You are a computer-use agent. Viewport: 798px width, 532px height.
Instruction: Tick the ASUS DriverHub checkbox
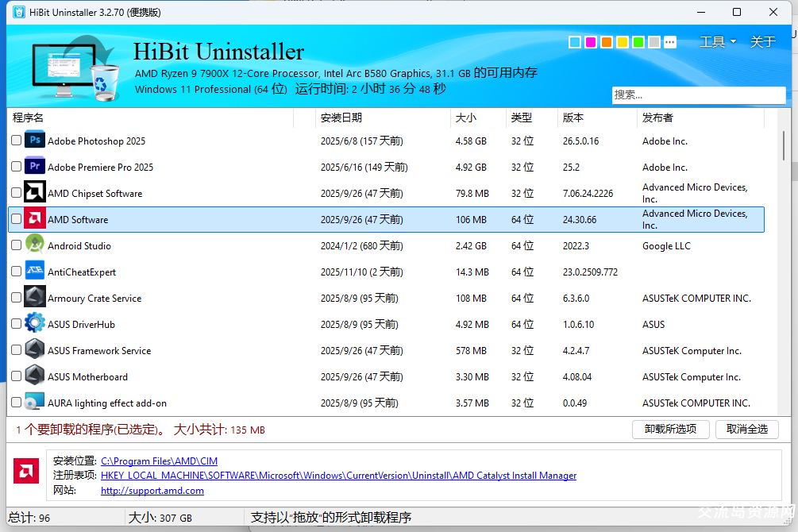pos(17,324)
